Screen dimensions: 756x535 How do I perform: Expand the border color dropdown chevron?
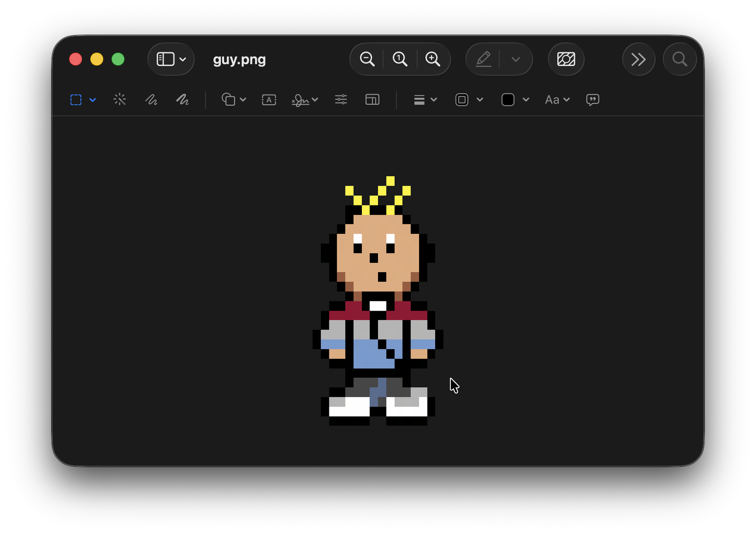(480, 100)
